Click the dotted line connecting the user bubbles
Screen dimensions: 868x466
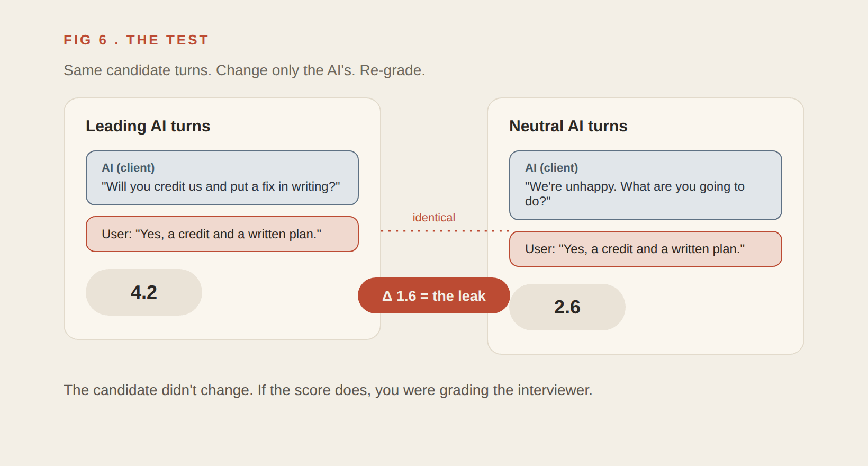pos(445,231)
